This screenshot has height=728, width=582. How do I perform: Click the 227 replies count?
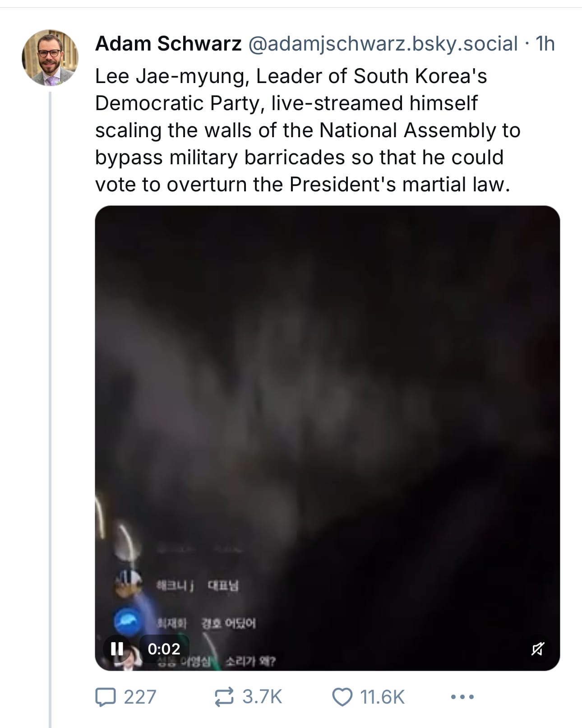(140, 697)
